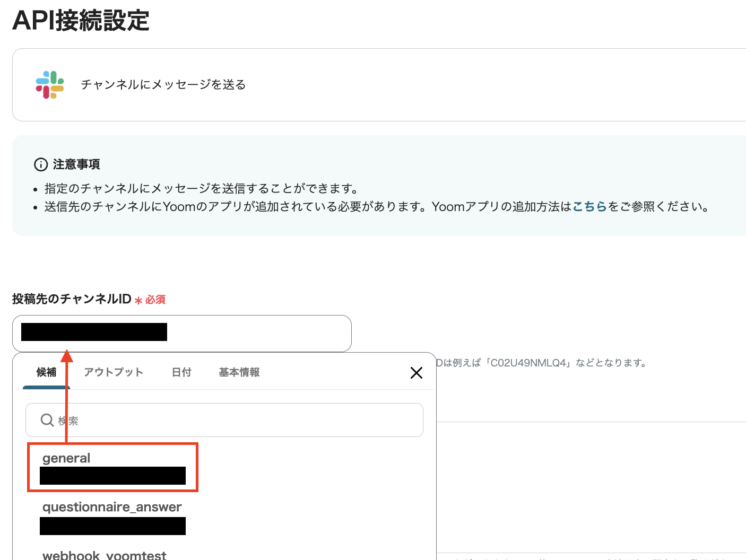The width and height of the screenshot is (746, 560).
Task: Select the 候補 tab
Action: 46,372
